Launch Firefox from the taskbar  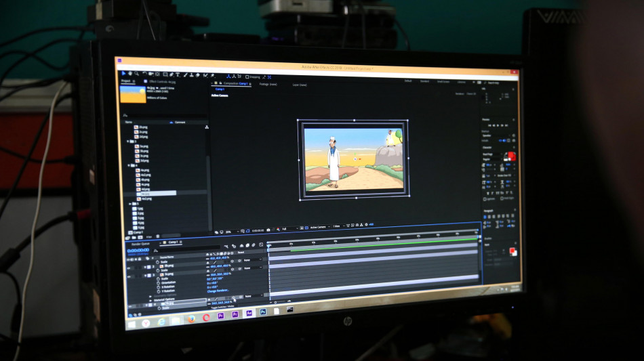[191, 318]
